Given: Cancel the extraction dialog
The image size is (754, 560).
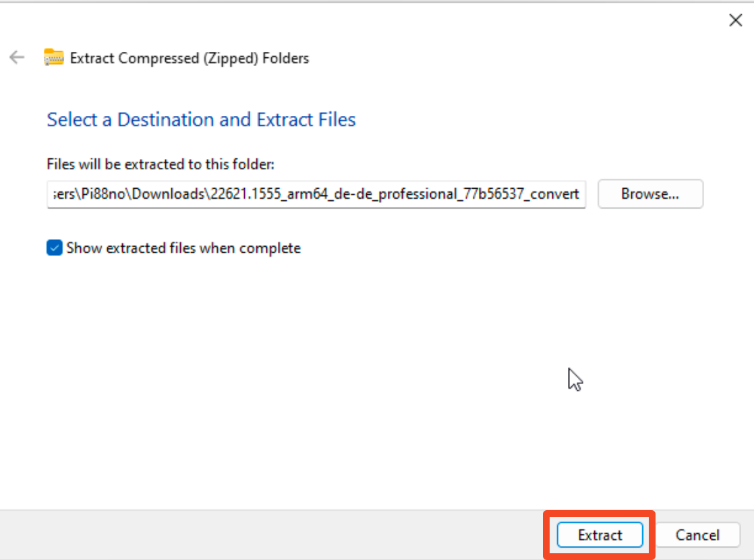Looking at the screenshot, I should [x=697, y=535].
